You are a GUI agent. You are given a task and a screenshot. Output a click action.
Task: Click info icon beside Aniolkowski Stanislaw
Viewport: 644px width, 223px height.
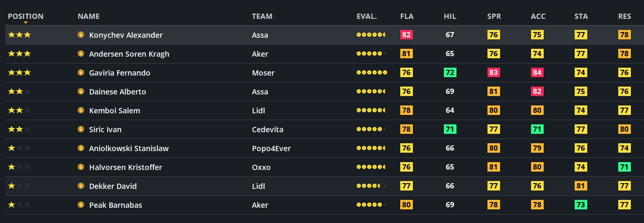81,148
